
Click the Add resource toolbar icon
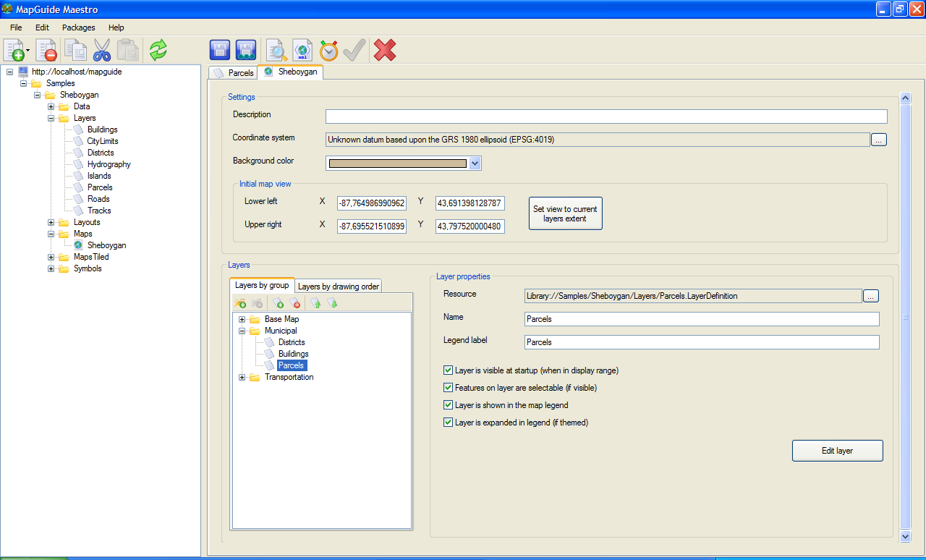tap(14, 51)
